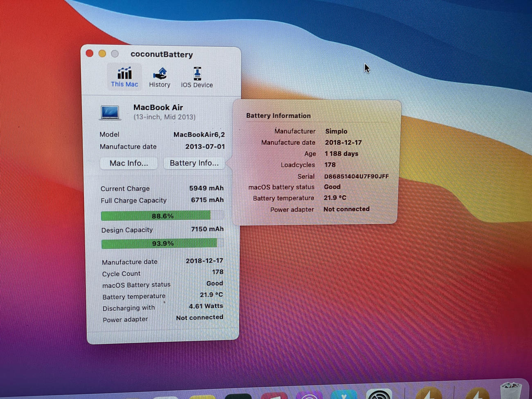This screenshot has height=399, width=532.
Task: Click the Current Charge label
Action: [125, 189]
